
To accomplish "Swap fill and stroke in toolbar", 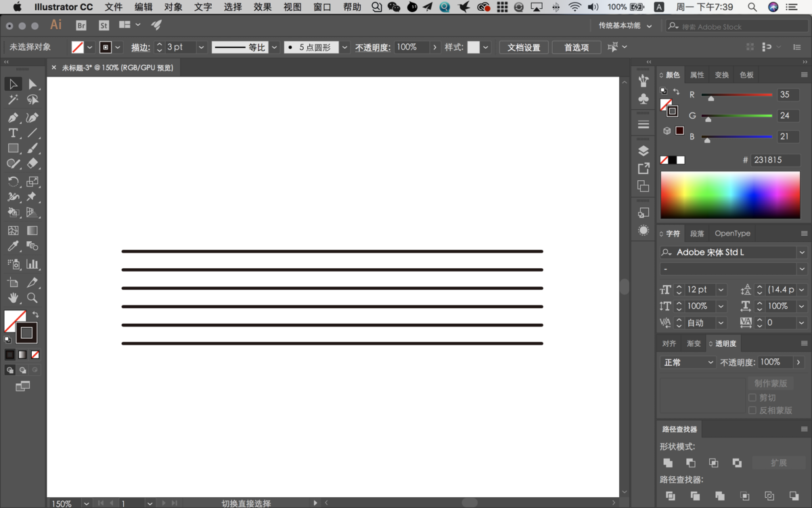I will pyautogui.click(x=35, y=314).
